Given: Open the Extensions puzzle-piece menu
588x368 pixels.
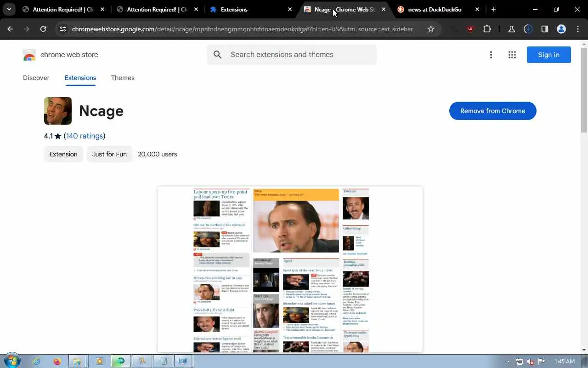Looking at the screenshot, I should pos(487,29).
